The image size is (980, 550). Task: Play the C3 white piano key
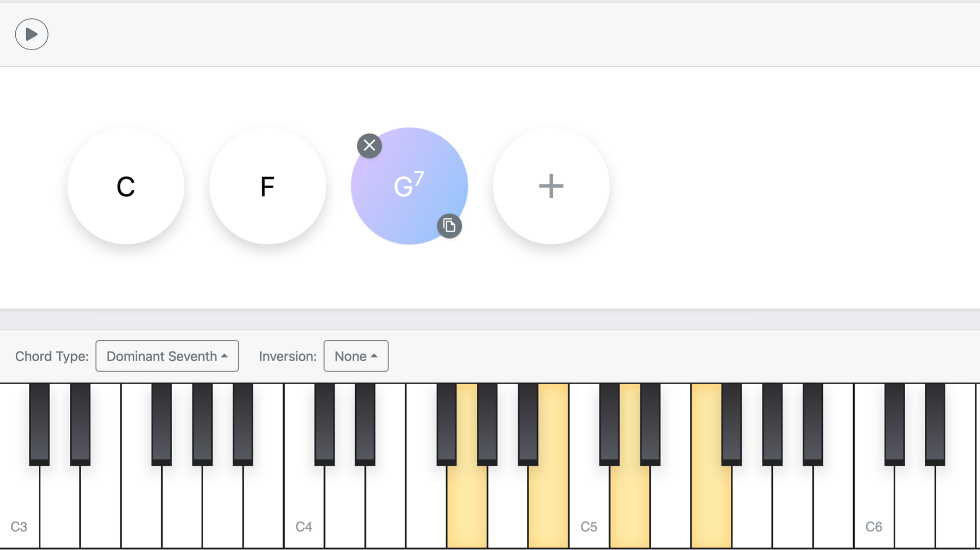pos(19,505)
